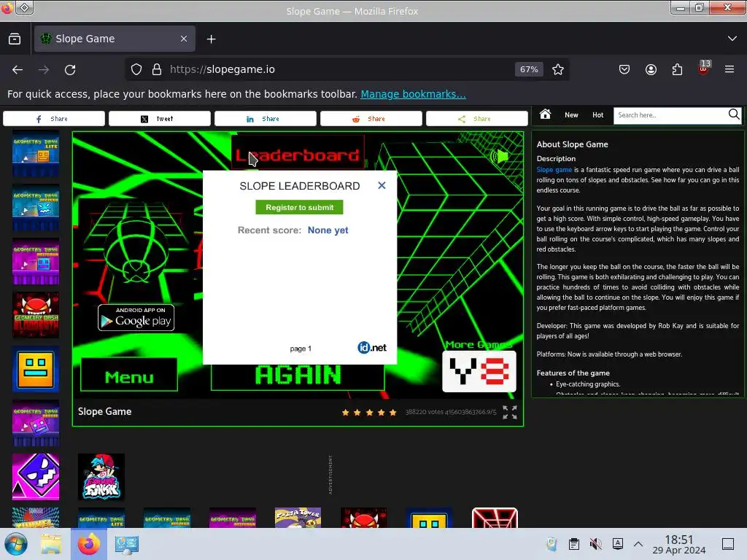Click the Leaderboard game button

pyautogui.click(x=298, y=152)
